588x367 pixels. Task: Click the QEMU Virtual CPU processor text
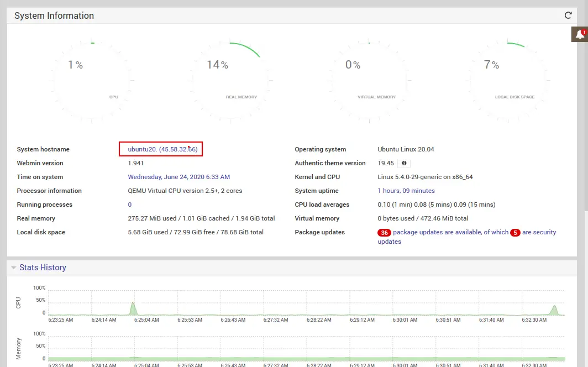185,191
